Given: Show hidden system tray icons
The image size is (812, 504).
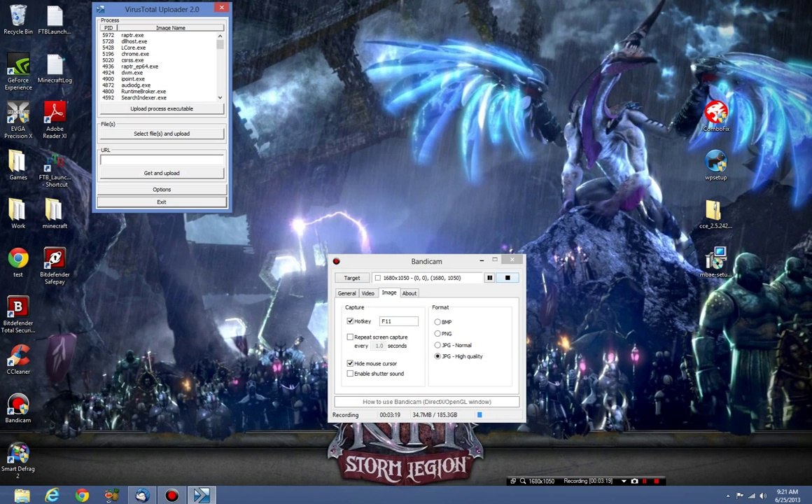Looking at the screenshot, I should coord(728,496).
